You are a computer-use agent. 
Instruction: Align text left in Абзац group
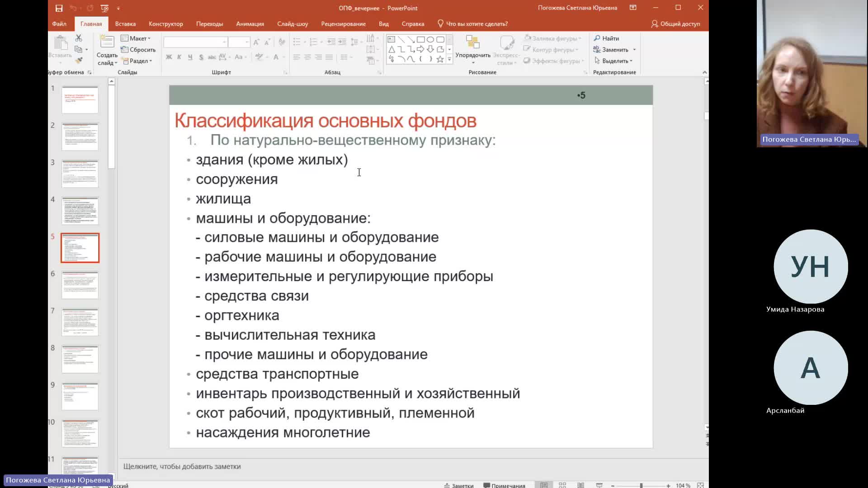point(297,57)
